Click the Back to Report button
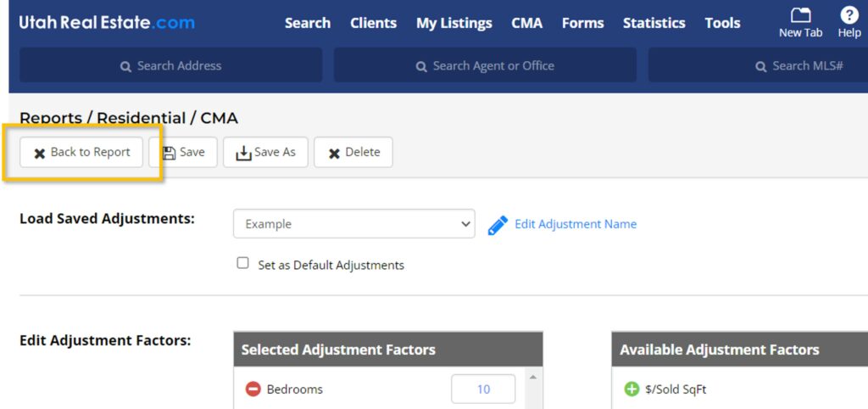This screenshot has height=409, width=868. 81,153
